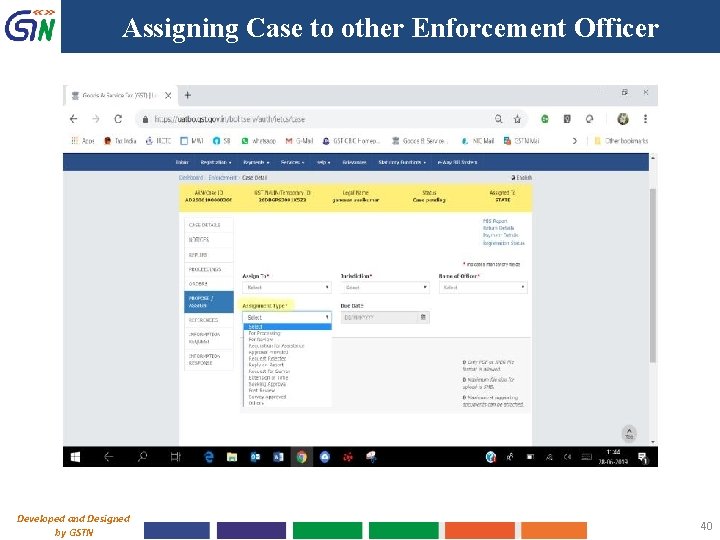
Task: Open the Due Date calendar picker
Action: 423,317
